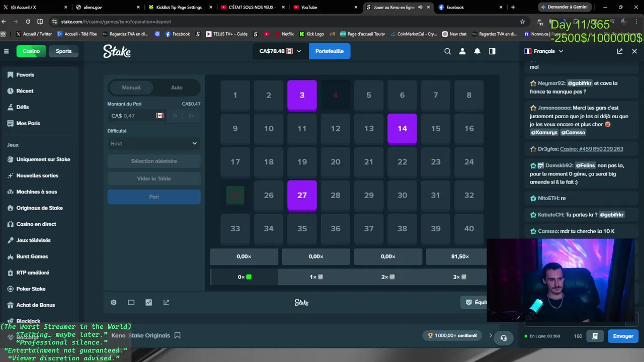Screen dimensions: 644x362
Task: Open live stats chart icon
Action: coord(148,303)
